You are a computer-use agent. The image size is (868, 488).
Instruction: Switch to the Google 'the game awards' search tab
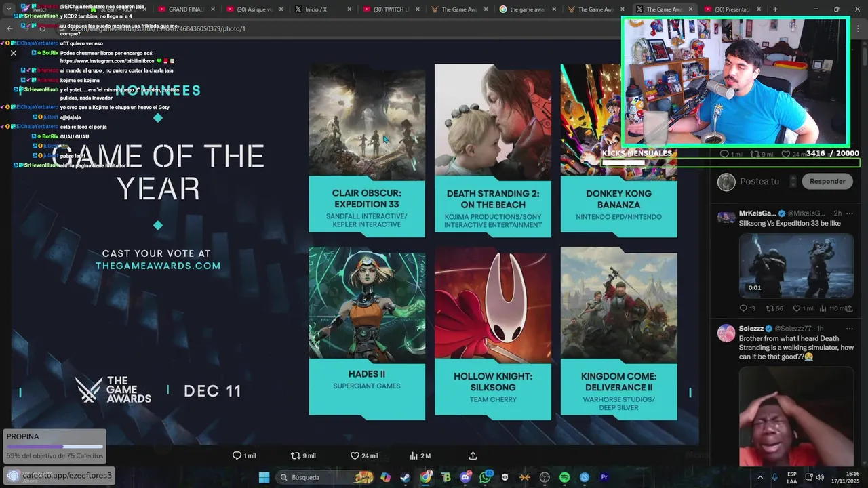528,9
